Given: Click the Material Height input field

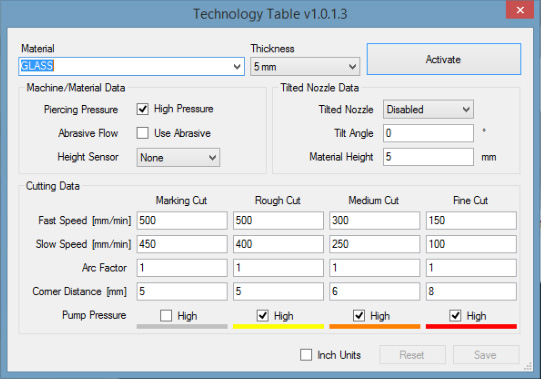Looking at the screenshot, I should click(428, 157).
